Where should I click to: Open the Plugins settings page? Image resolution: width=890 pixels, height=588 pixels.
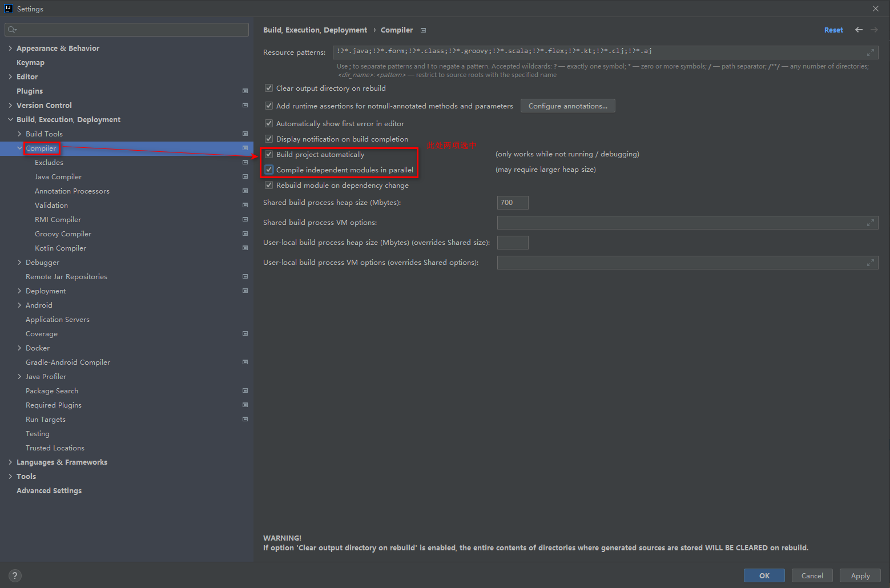[x=30, y=91]
